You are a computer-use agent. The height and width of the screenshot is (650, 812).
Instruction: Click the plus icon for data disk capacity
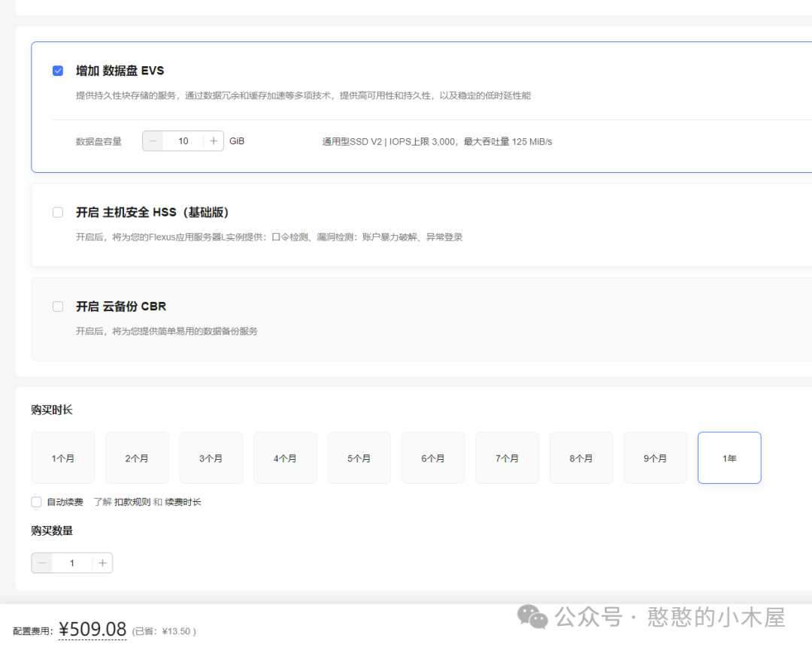click(x=214, y=141)
